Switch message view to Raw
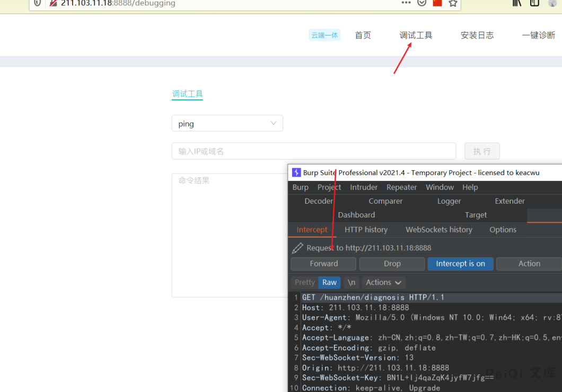 pyautogui.click(x=329, y=282)
